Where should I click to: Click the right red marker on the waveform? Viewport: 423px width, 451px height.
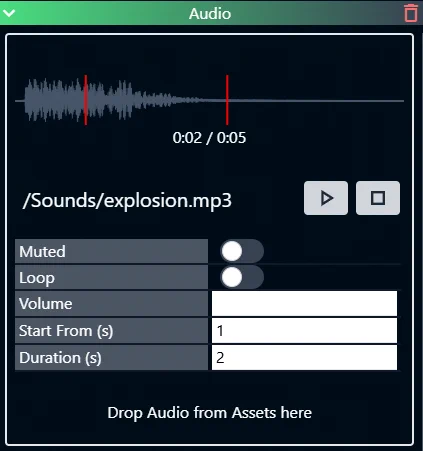coord(227,100)
